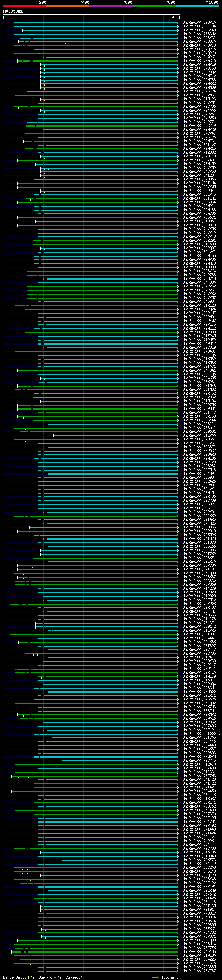
Task: Select the UniRef100_Q461R4 label
Action: point(199,91)
